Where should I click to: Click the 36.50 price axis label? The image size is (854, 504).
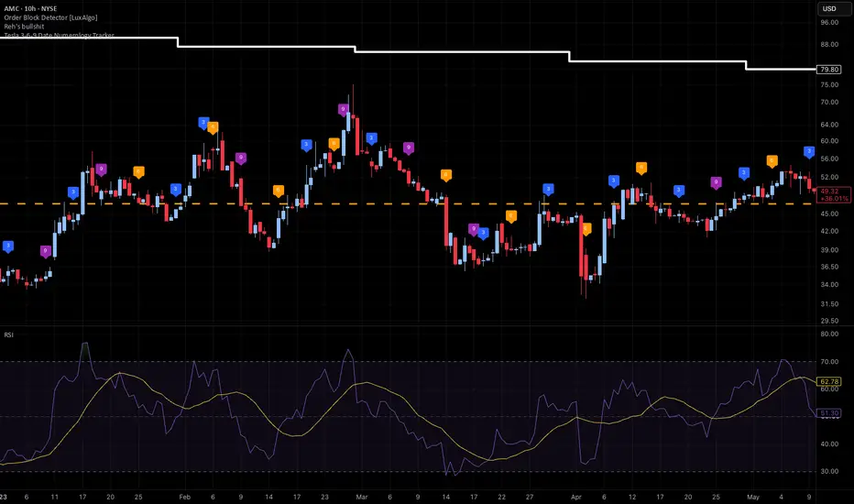pyautogui.click(x=829, y=267)
